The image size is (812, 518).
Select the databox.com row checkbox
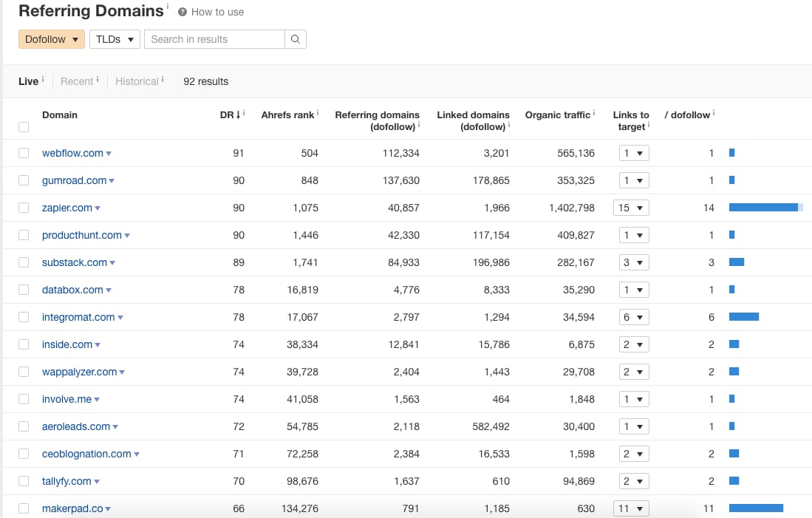click(x=24, y=290)
